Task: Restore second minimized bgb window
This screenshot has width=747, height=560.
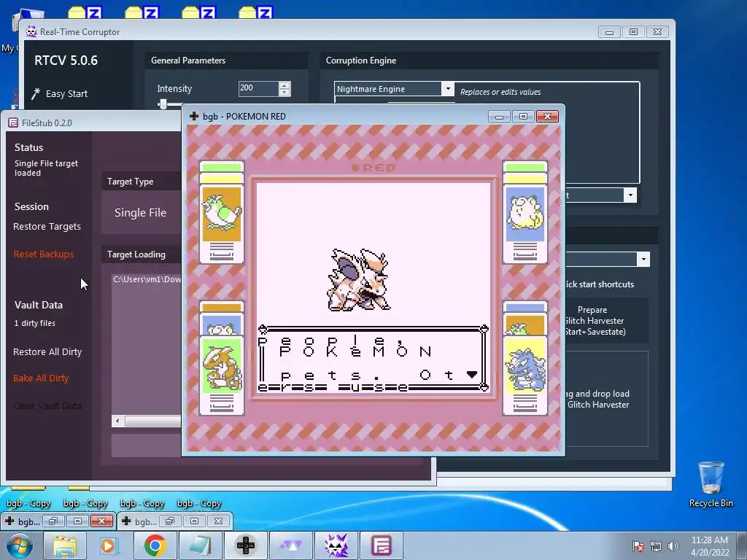Action: (x=170, y=521)
